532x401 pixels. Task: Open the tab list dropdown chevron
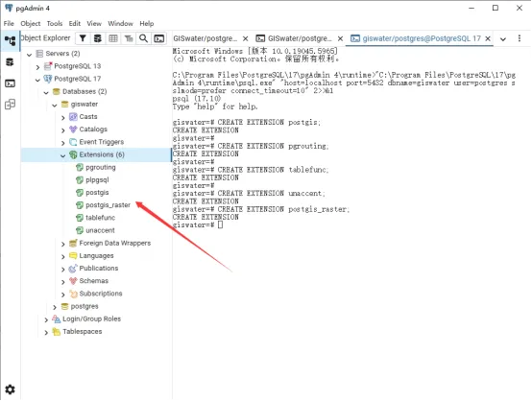[503, 39]
